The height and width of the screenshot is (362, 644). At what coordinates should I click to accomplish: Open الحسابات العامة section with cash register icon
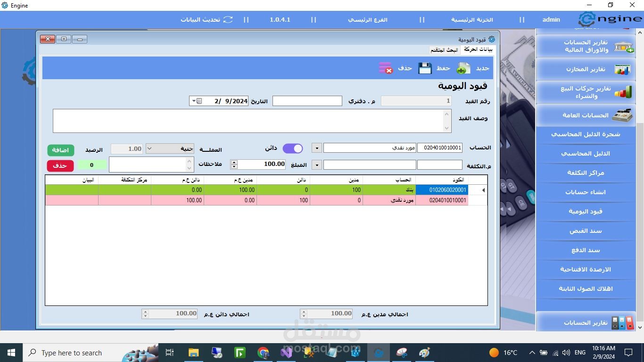pos(586,115)
